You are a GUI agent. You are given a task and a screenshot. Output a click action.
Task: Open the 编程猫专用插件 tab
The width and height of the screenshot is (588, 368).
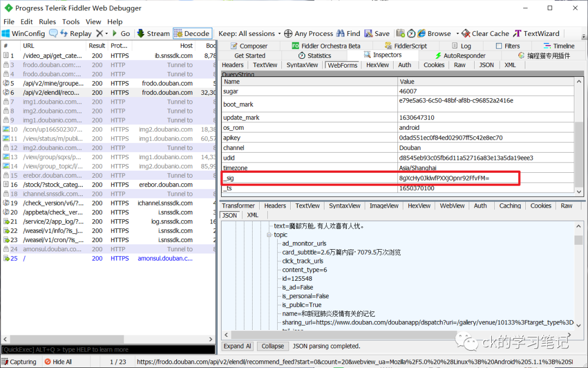tap(544, 56)
